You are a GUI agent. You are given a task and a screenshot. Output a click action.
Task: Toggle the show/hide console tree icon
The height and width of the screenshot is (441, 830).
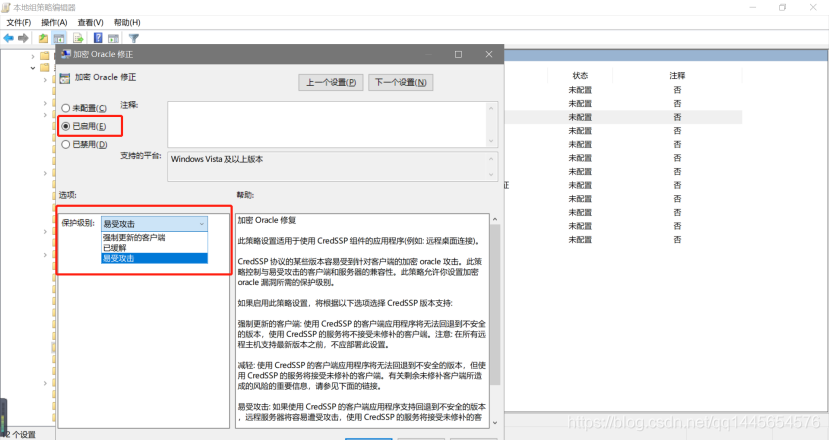coord(59,38)
